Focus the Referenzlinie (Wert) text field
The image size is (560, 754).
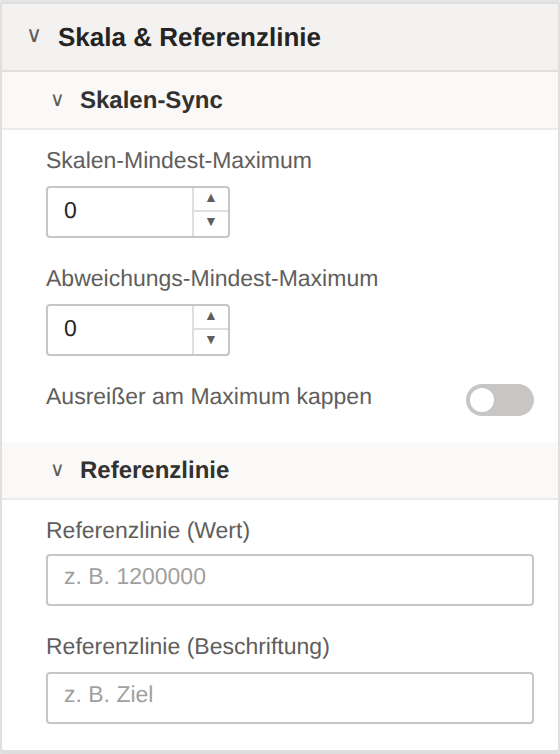[x=290, y=580]
